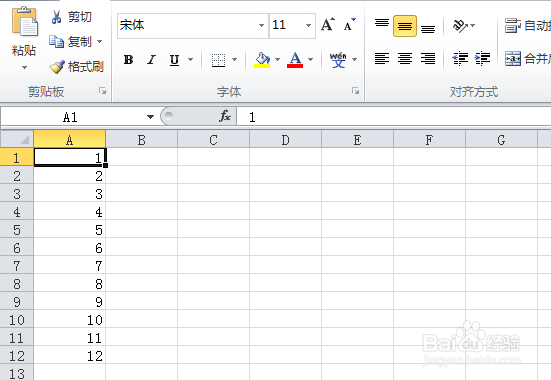Toggle align text left
This screenshot has width=551, height=380.
pos(382,58)
